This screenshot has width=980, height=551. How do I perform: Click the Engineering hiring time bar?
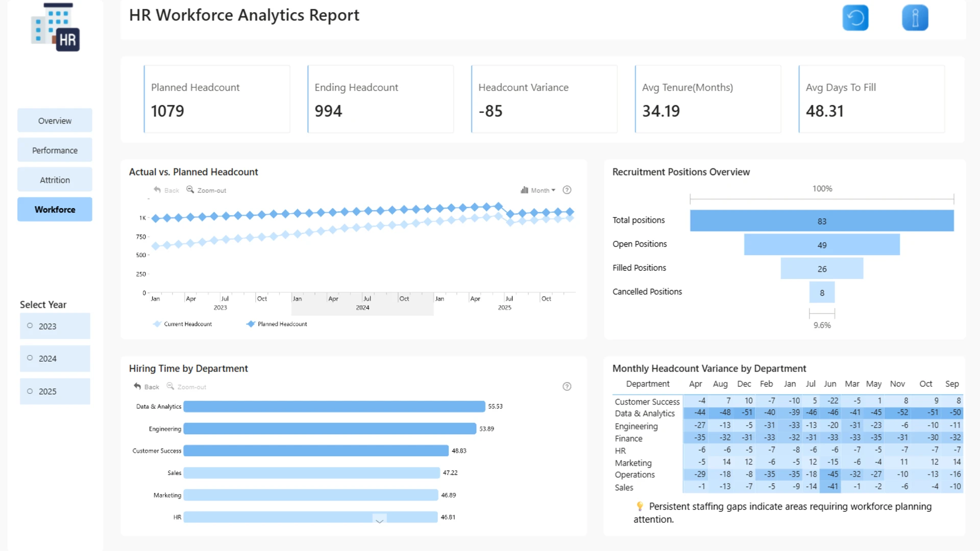(330, 429)
